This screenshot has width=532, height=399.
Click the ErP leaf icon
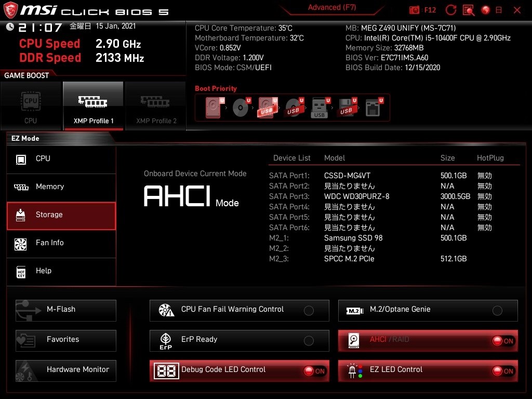click(x=166, y=341)
